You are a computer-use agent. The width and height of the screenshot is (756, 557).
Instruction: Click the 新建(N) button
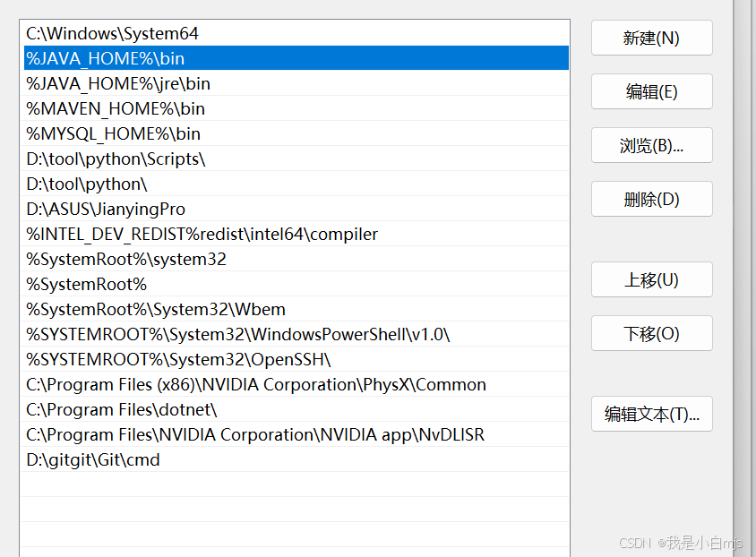pos(651,38)
